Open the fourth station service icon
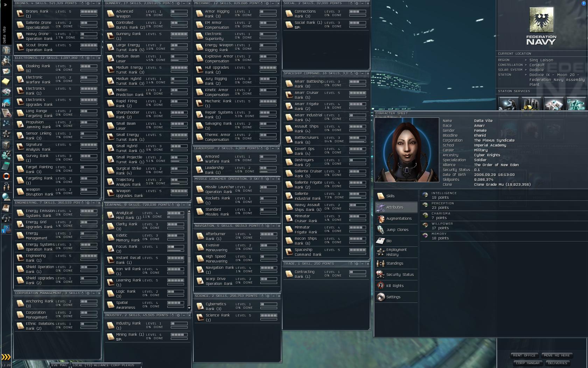 (x=576, y=104)
